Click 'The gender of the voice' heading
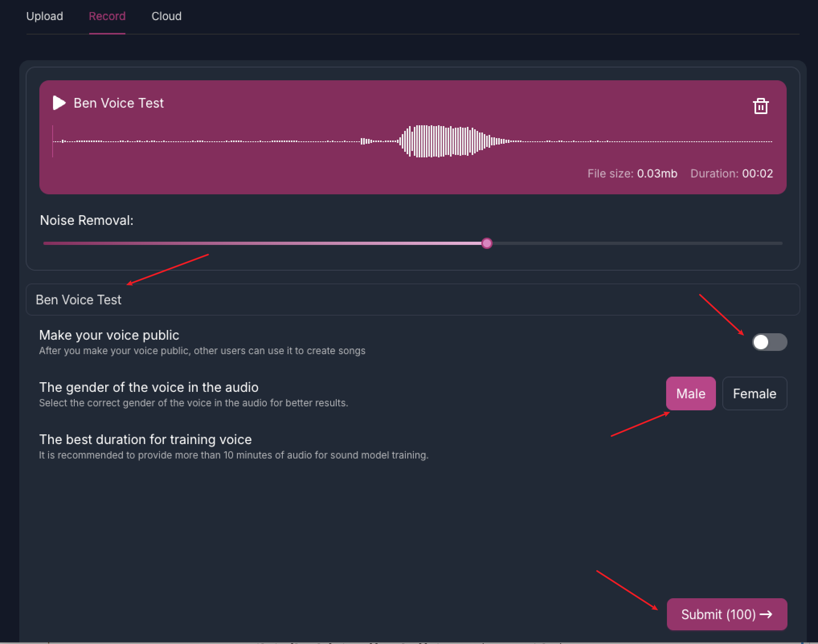 point(149,387)
